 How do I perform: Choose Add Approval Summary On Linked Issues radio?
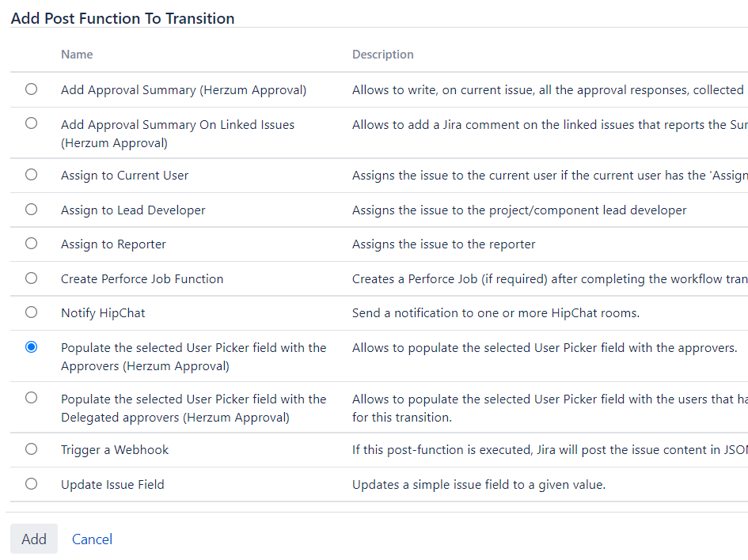31,123
